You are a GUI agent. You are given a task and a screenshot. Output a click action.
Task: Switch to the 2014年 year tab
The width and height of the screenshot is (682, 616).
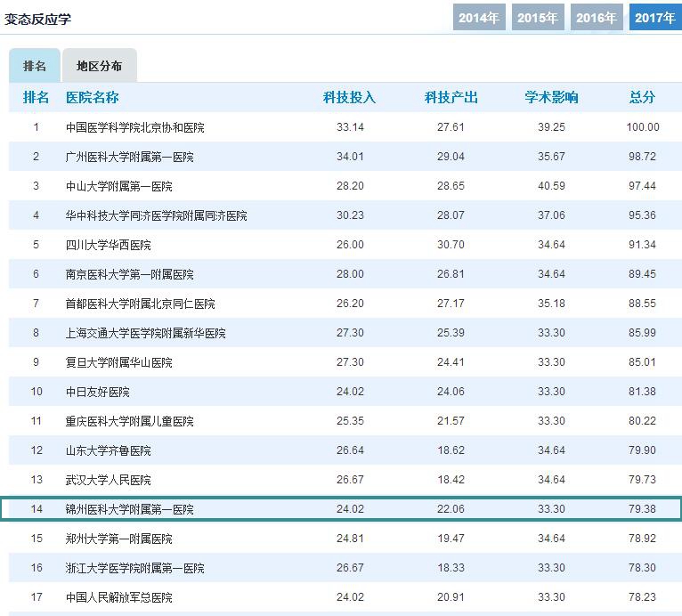point(479,18)
